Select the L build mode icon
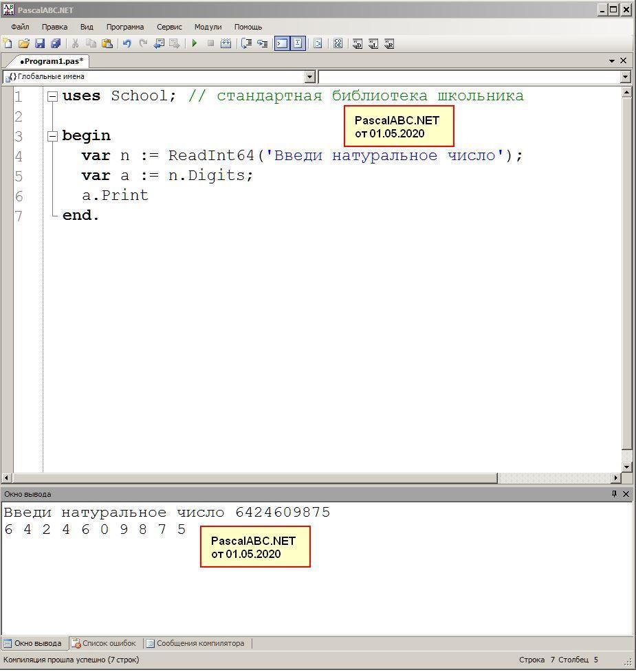636x672 pixels. pyautogui.click(x=373, y=43)
